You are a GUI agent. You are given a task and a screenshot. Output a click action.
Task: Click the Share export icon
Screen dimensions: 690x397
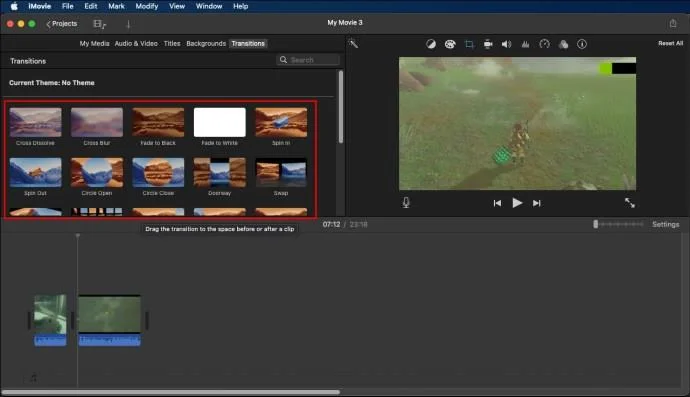point(673,23)
